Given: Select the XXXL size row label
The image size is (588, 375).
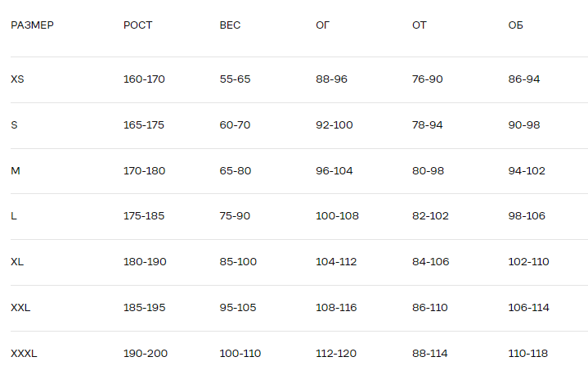Looking at the screenshot, I should (24, 354).
